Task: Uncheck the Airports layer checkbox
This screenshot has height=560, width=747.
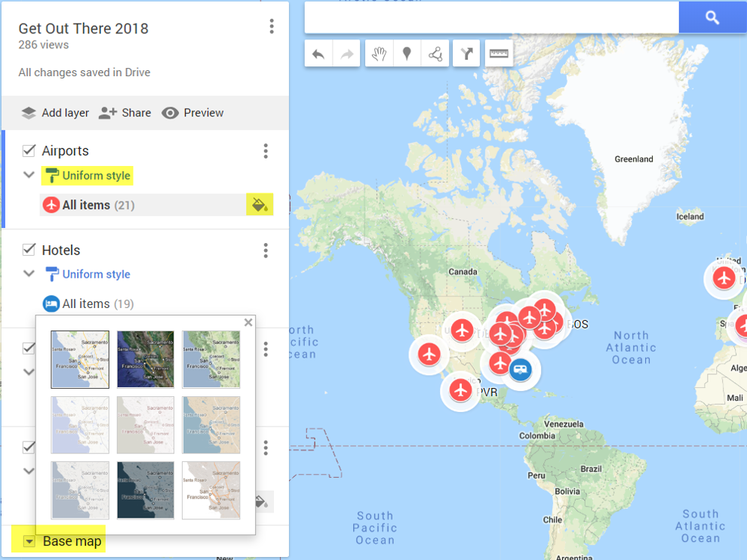Action: [29, 151]
